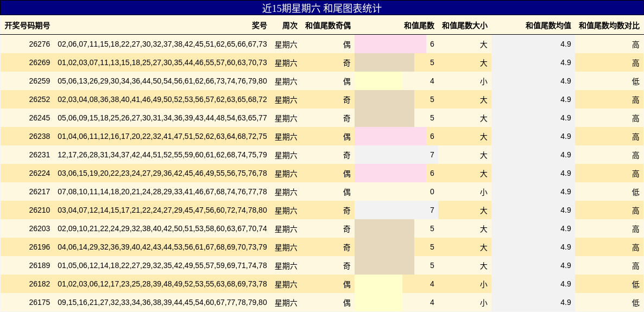This screenshot has width=644, height=312.
Task: Select issue number 26210
Action: point(40,211)
